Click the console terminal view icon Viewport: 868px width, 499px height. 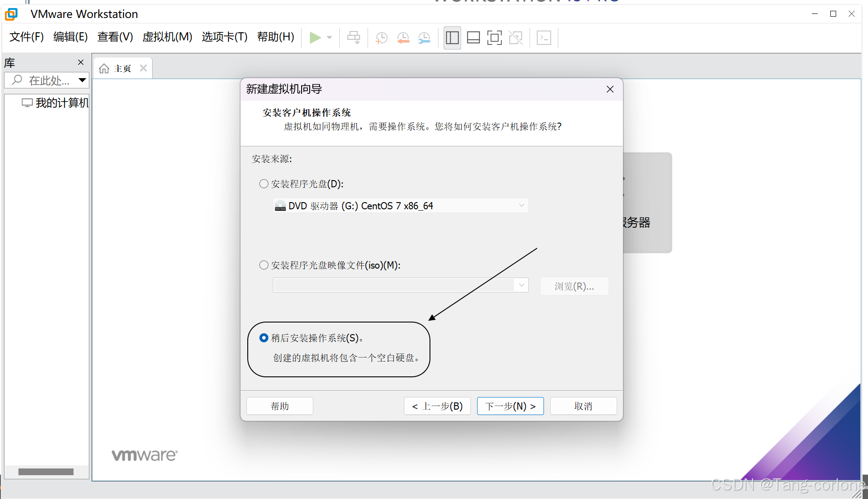pyautogui.click(x=544, y=38)
